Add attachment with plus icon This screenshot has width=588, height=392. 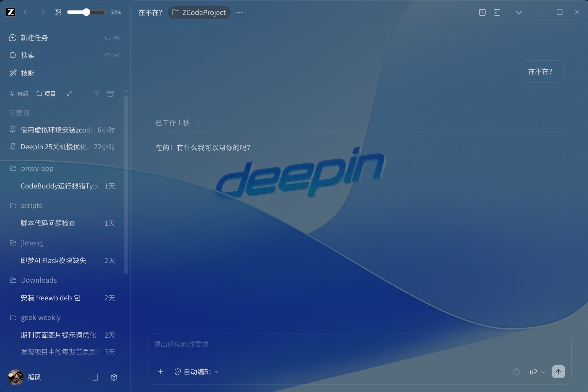click(x=161, y=372)
